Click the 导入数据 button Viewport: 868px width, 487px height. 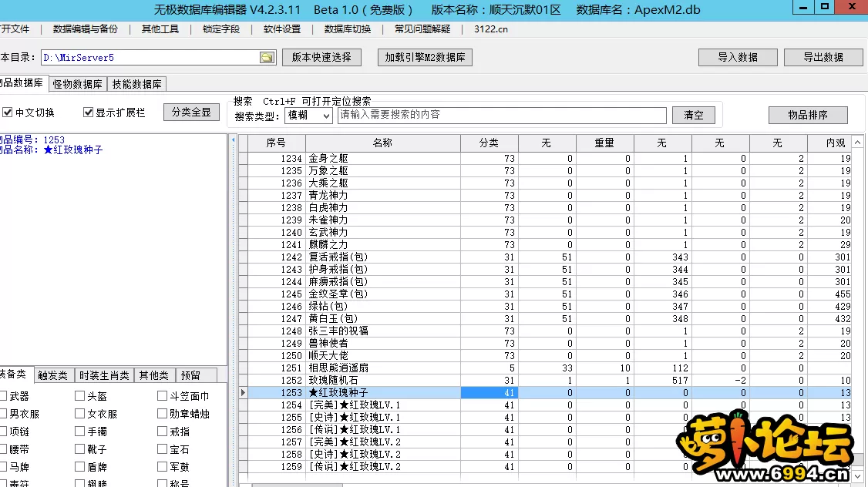[738, 58]
